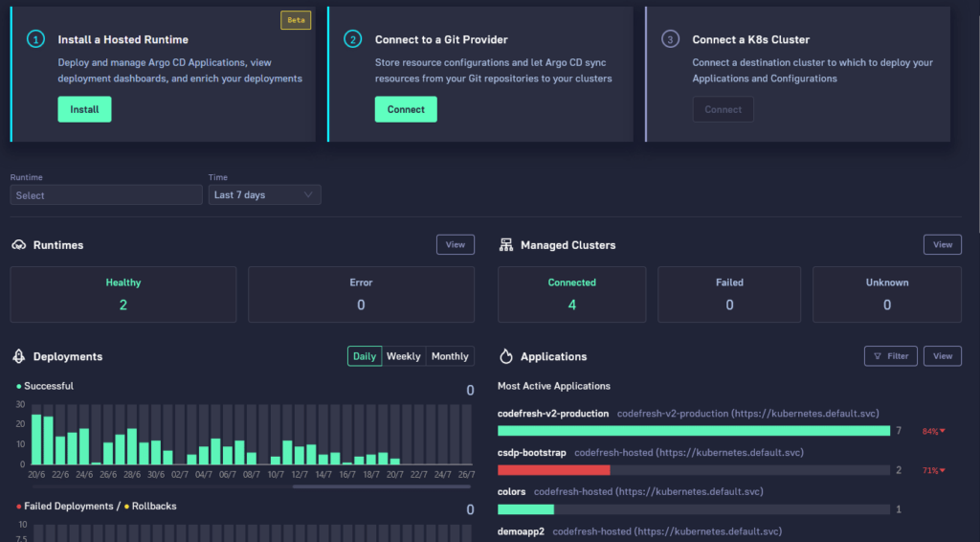Expand the Last 7 days time dropdown
This screenshot has height=542, width=980.
264,195
